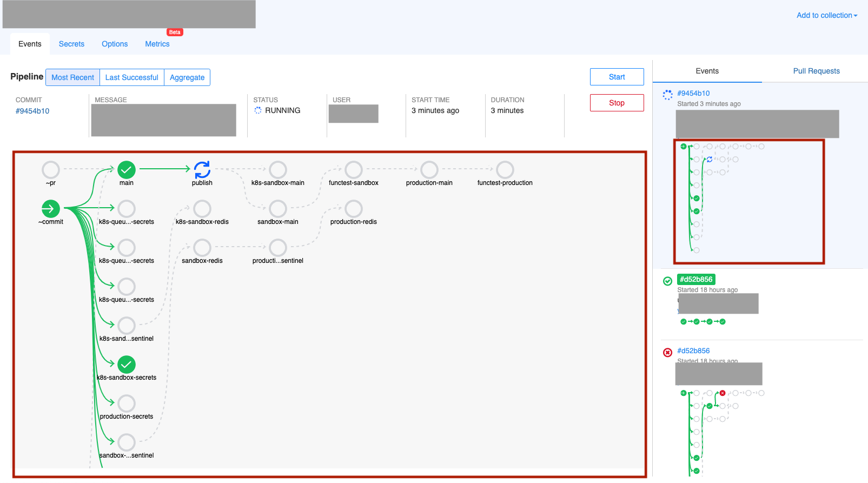Show the Last Successful pipeline view

(x=132, y=77)
